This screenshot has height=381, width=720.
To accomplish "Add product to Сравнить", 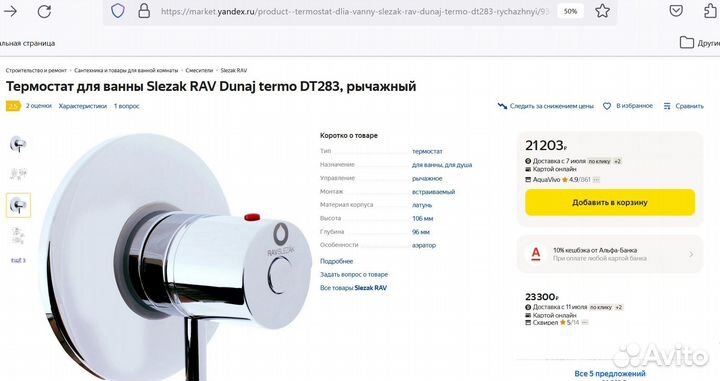I will (689, 106).
